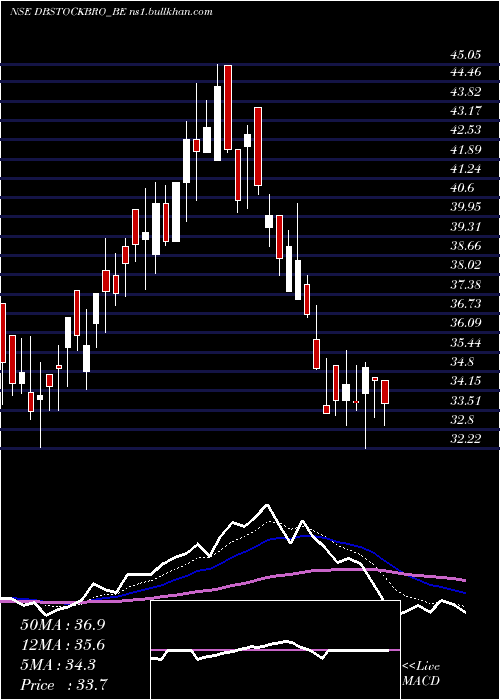Click the Price : 33.7 readout
The image size is (500, 700).
(x=63, y=685)
